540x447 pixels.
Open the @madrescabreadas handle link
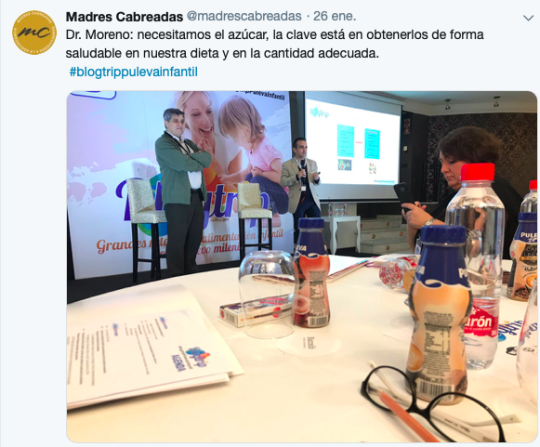click(244, 16)
